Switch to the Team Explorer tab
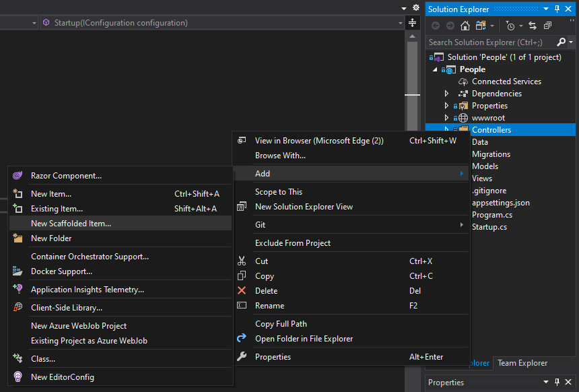 pyautogui.click(x=522, y=363)
